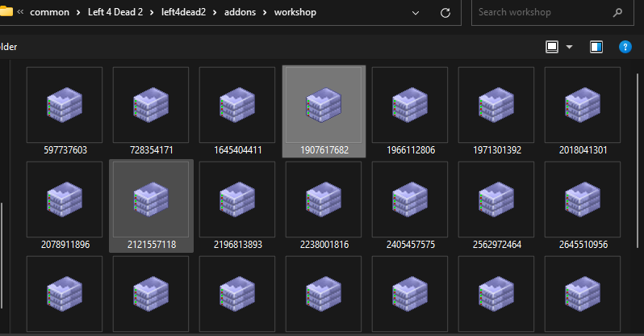The height and width of the screenshot is (336, 644).
Task: Select the 2562972464 addon file icon
Action: [496, 199]
